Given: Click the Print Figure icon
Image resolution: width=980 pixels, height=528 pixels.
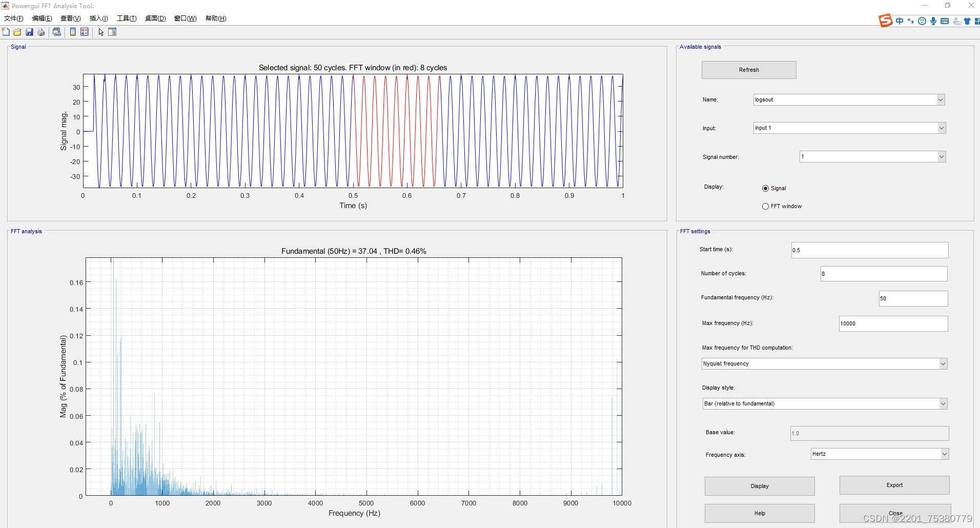Looking at the screenshot, I should pyautogui.click(x=41, y=32).
